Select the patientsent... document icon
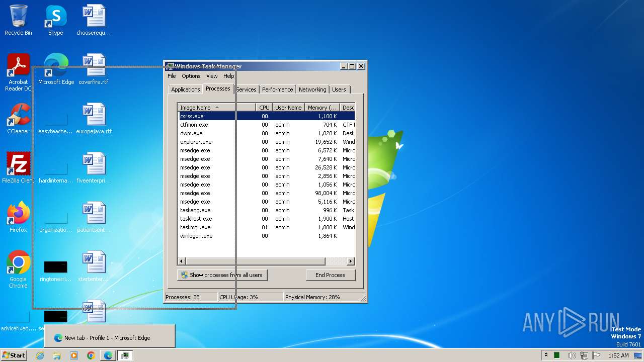The width and height of the screenshot is (644, 362). [x=94, y=217]
